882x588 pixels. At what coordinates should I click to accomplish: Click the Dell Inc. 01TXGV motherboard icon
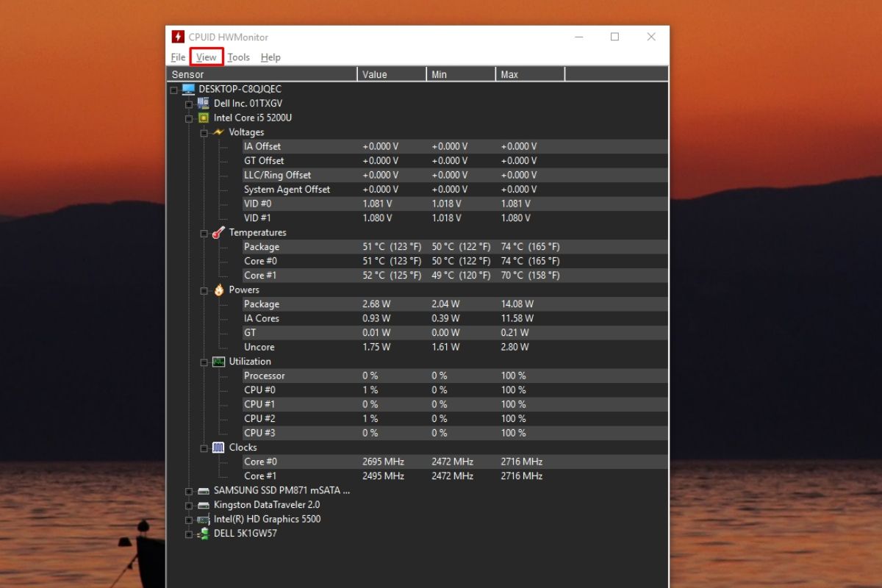pyautogui.click(x=204, y=104)
